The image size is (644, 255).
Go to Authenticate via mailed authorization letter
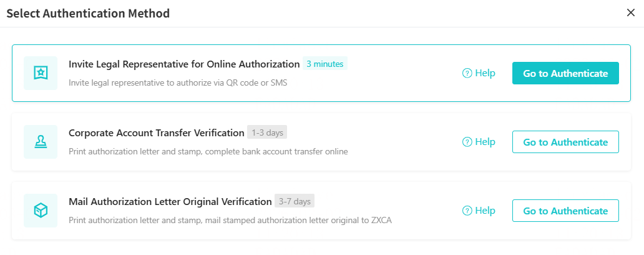[565, 211]
